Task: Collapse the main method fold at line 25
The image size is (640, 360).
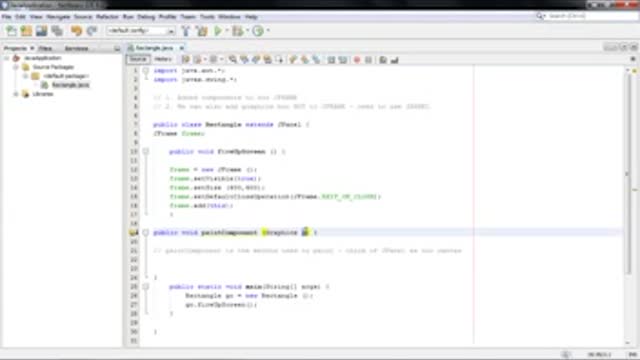Action: tap(146, 287)
